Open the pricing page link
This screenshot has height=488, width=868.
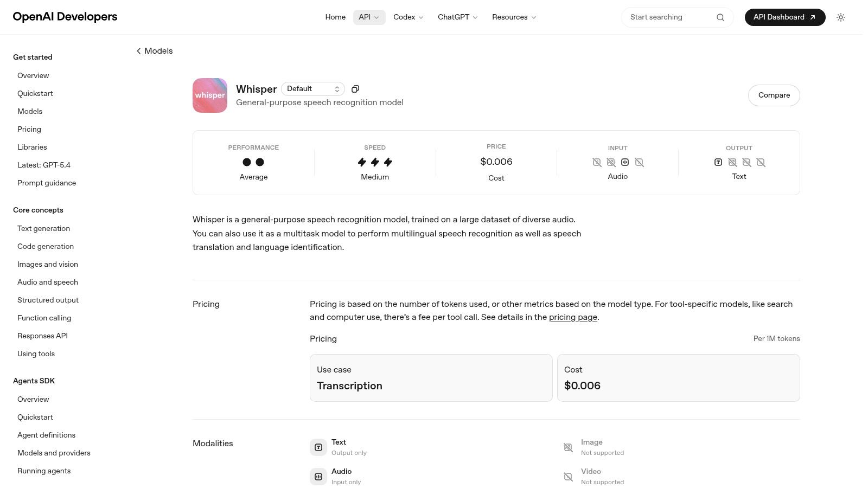point(573,317)
